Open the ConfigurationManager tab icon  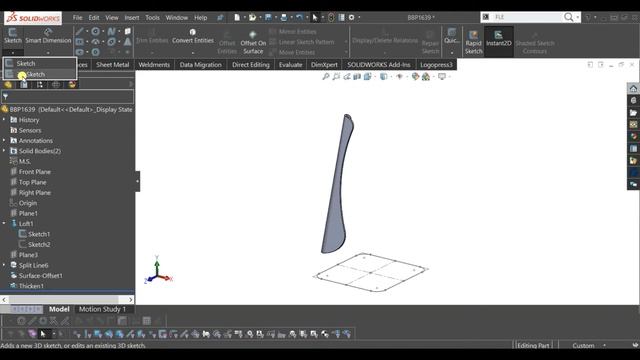(40, 84)
